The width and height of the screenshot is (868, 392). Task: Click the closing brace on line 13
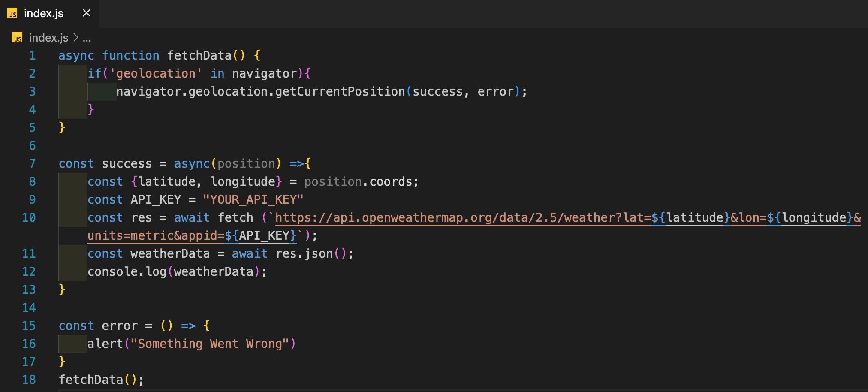point(62,290)
